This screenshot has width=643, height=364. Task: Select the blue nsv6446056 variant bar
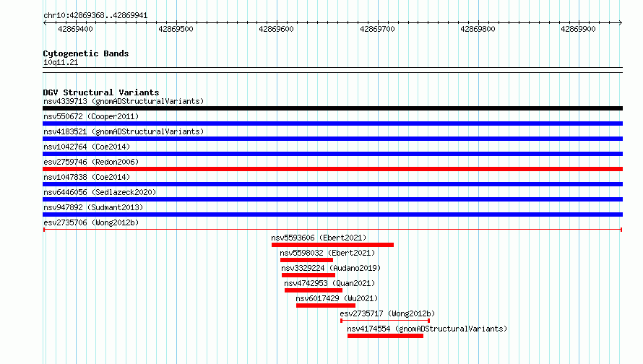(332, 199)
